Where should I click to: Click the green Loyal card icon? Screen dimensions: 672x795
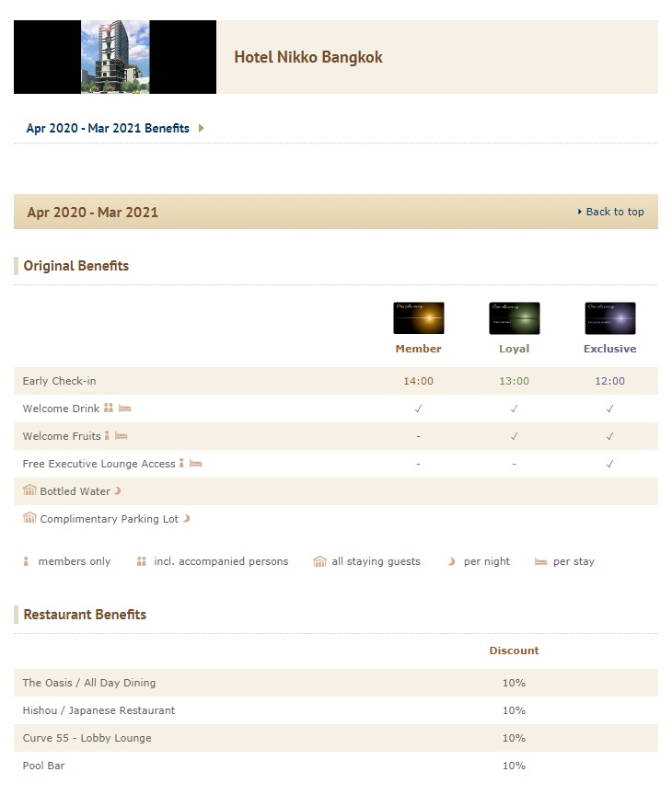coord(514,318)
